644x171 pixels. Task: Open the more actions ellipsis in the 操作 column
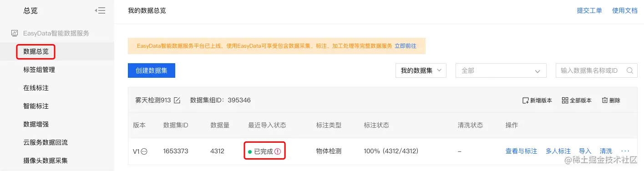tap(625, 151)
